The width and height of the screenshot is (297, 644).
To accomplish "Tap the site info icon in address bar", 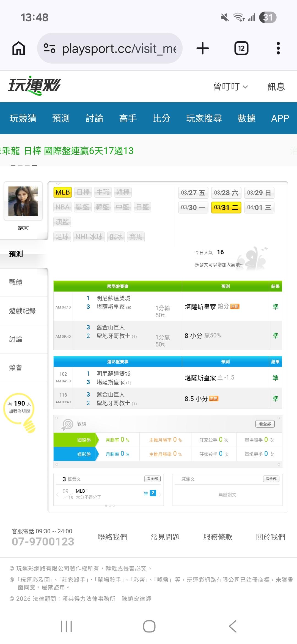I will [x=50, y=48].
